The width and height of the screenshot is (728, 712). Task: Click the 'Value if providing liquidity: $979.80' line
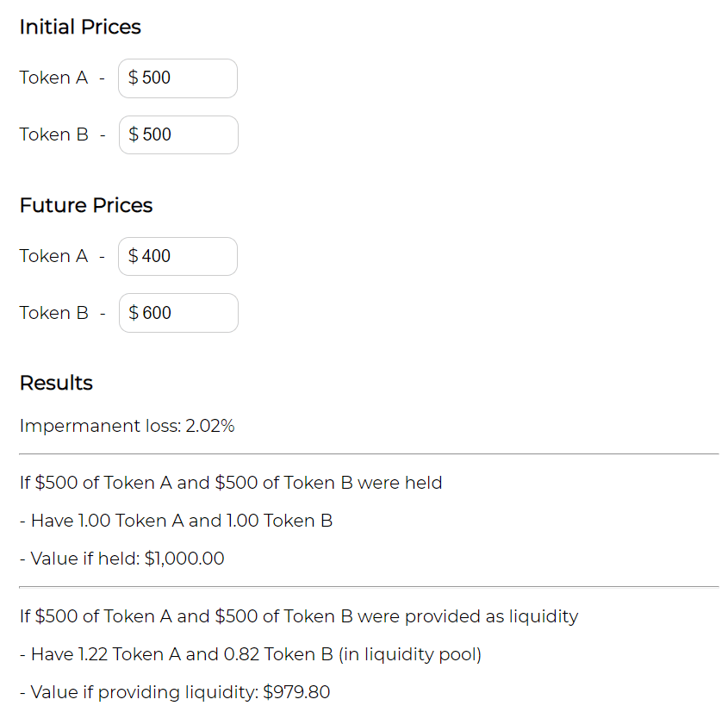pyautogui.click(x=175, y=692)
